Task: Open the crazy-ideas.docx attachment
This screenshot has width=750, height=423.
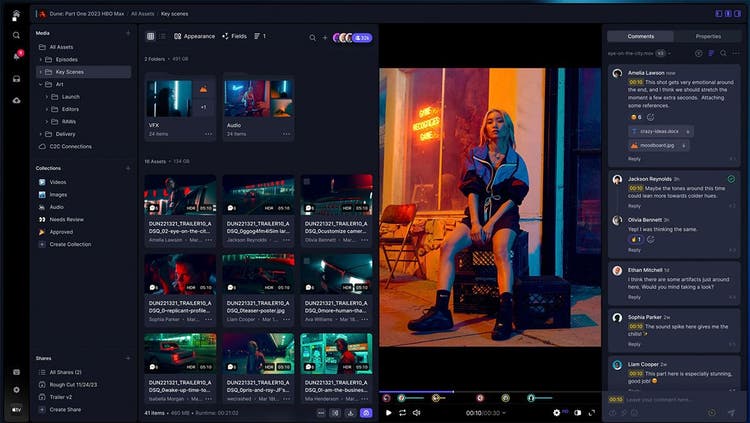Action: [661, 131]
